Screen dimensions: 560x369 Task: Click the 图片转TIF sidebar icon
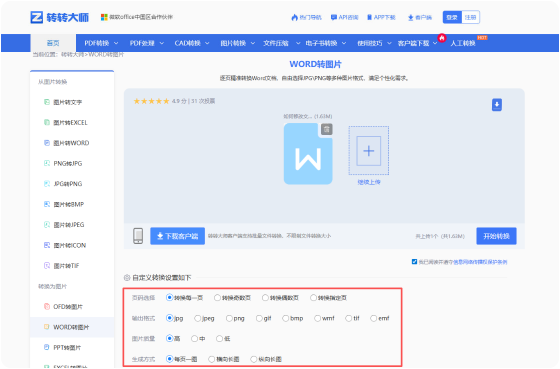coord(47,265)
